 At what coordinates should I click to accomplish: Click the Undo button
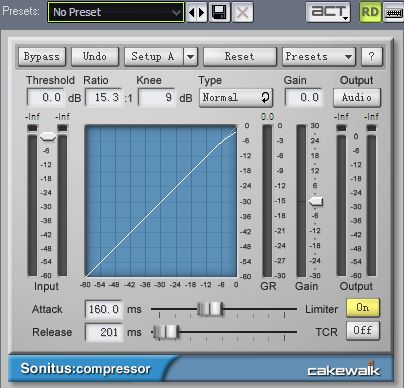(95, 56)
